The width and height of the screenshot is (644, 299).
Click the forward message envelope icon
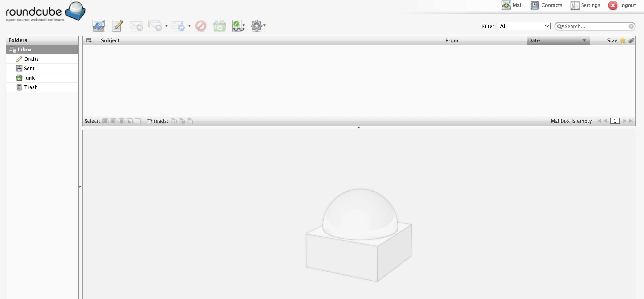pyautogui.click(x=178, y=26)
